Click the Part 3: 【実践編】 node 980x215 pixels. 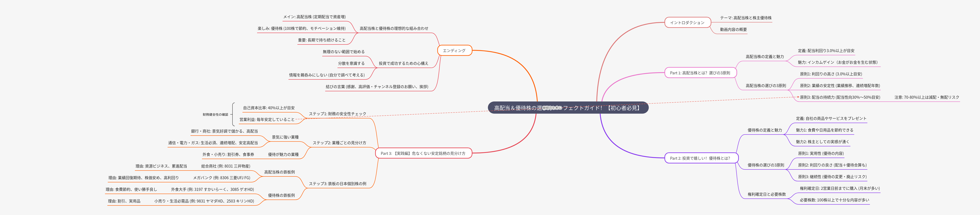click(423, 153)
